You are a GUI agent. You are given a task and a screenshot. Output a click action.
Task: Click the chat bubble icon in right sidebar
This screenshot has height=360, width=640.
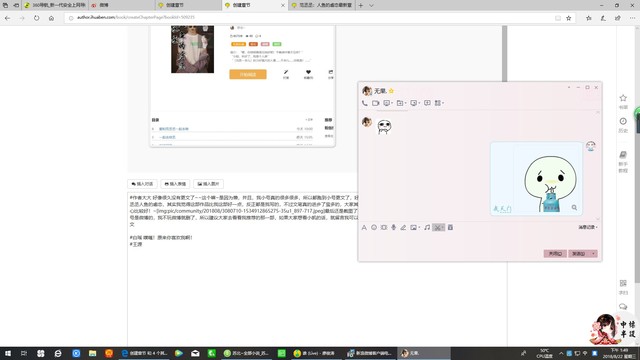click(623, 306)
